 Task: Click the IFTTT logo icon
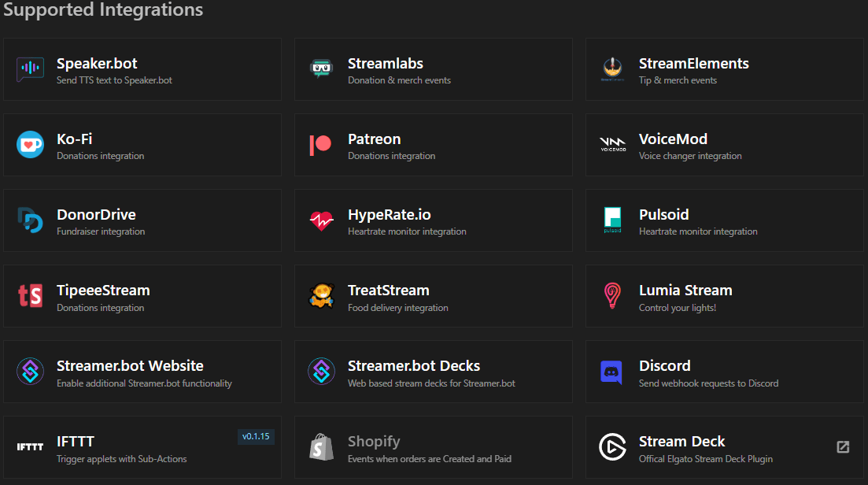(30, 446)
